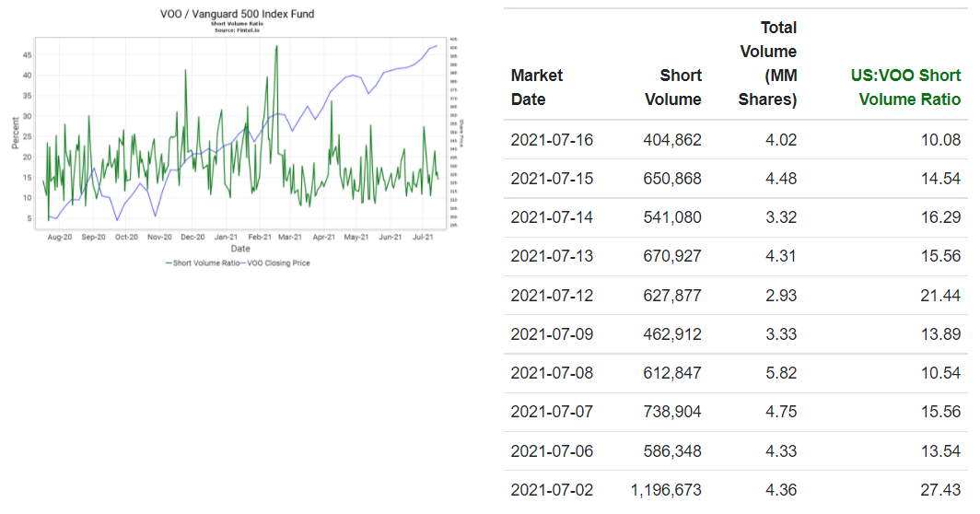Select date cell 2021-07-14
The width and height of the screenshot is (980, 514).
click(552, 217)
